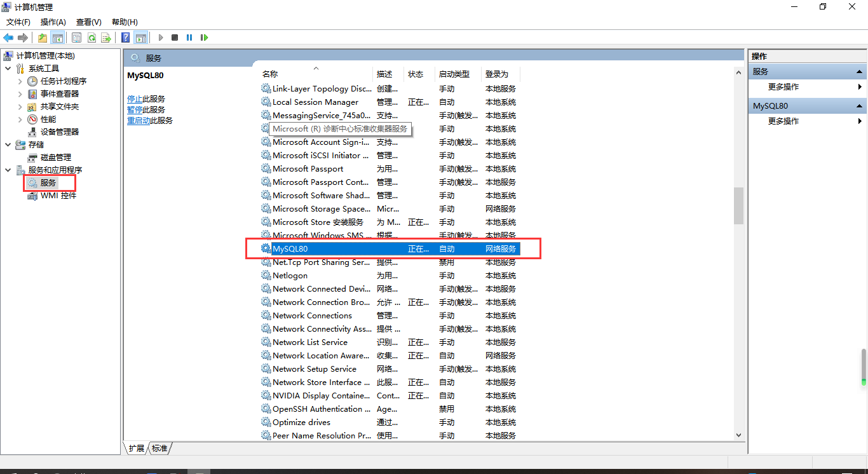Viewport: 868px width, 474px height.
Task: Click the clock icon of 任务计划程序
Action: (x=32, y=81)
